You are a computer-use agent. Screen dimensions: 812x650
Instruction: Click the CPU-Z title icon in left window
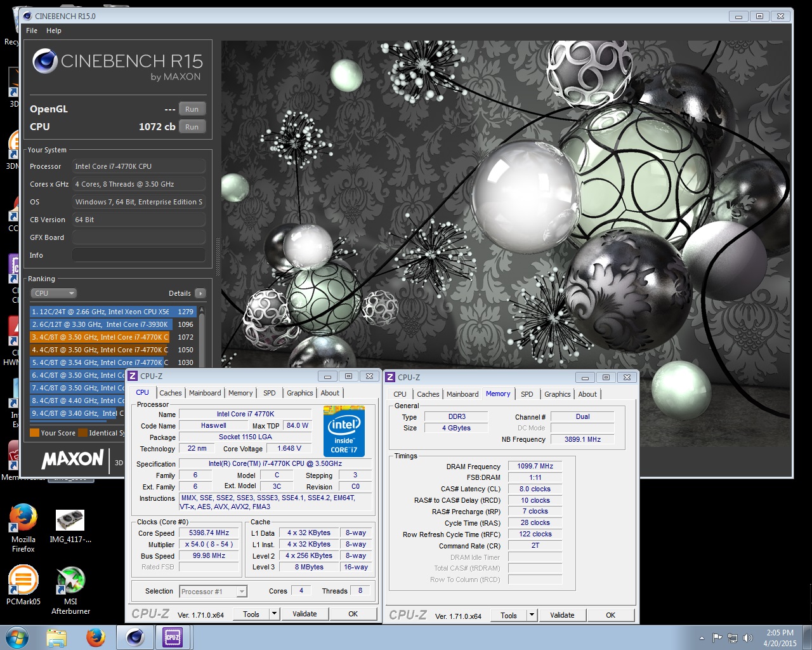click(x=133, y=376)
